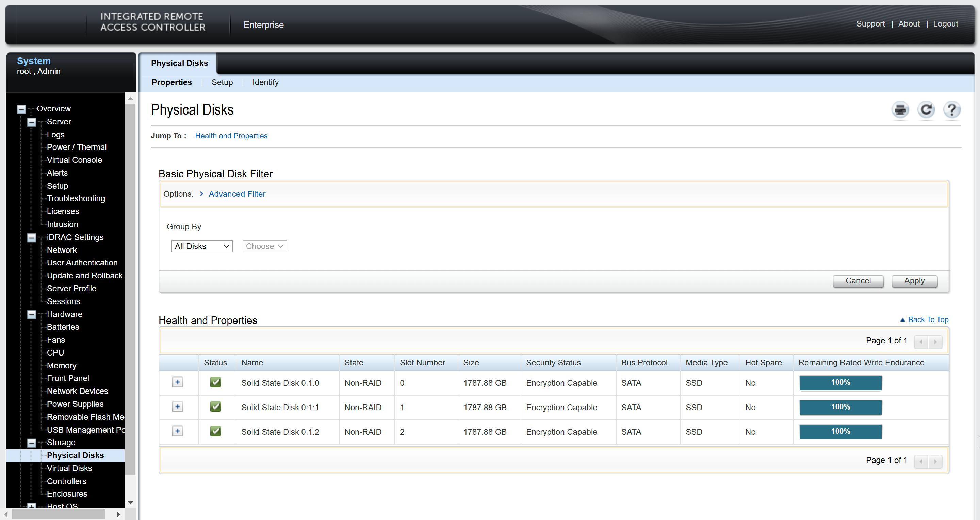Viewport: 980px width, 520px height.
Task: Switch to the Setup tab
Action: pyautogui.click(x=222, y=82)
